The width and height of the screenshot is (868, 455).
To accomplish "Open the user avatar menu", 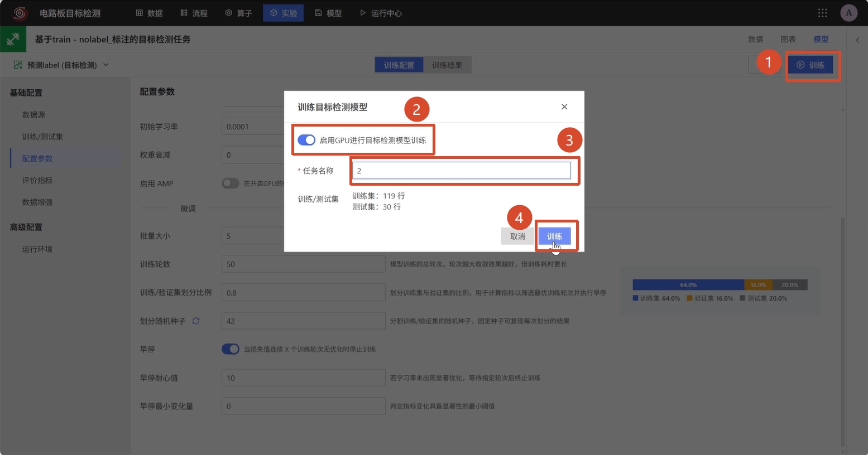I will click(x=848, y=13).
